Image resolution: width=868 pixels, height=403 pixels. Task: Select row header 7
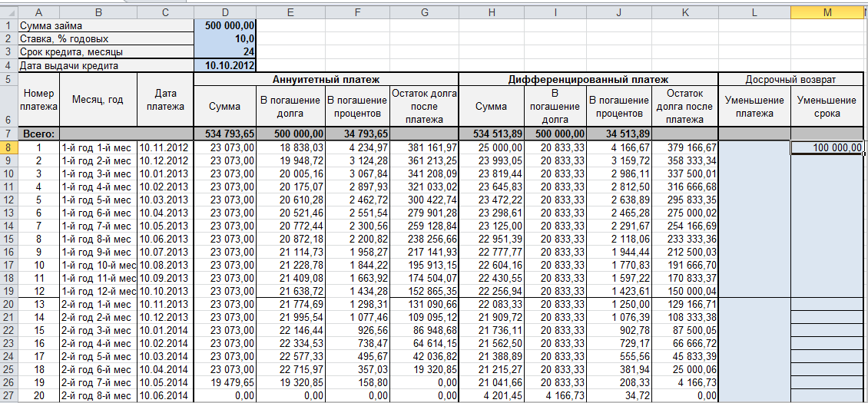9,134
